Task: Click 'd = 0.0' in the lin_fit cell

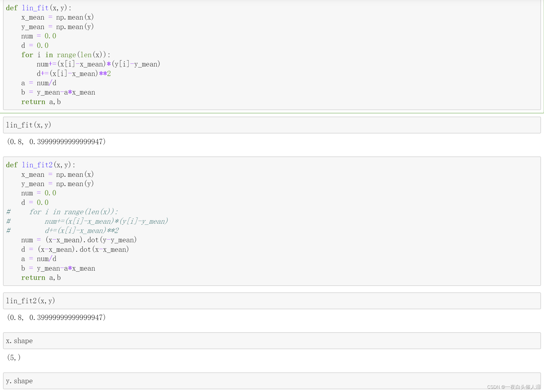Action: click(x=35, y=46)
